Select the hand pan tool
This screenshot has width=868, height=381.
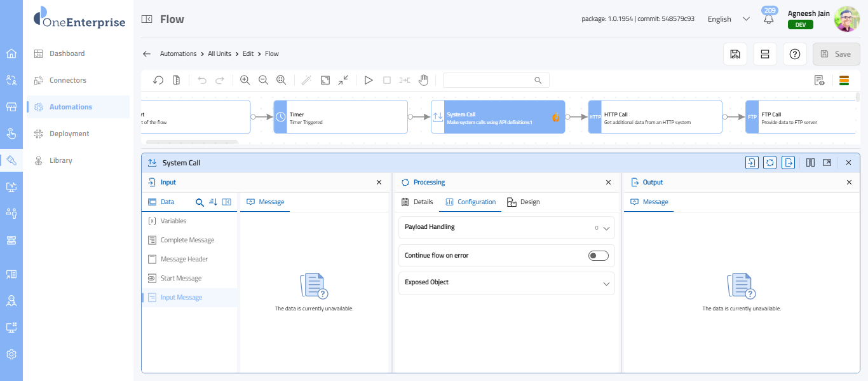[423, 80]
